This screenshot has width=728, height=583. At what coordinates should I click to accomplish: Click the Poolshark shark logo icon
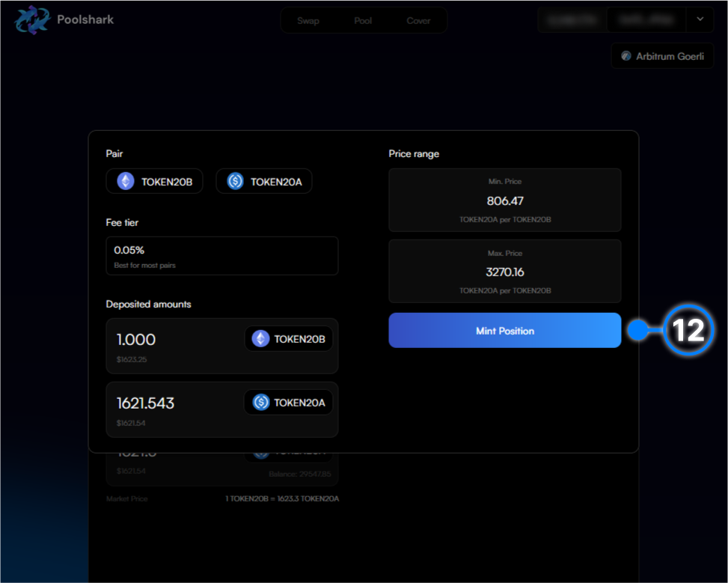pos(32,20)
